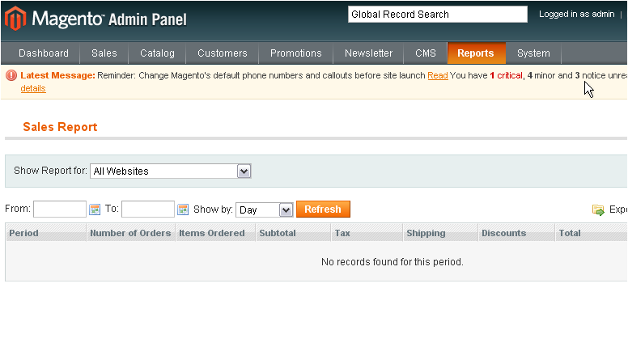Expand the Show Report for websites dropdown
The image size is (628, 364).
[x=244, y=171]
